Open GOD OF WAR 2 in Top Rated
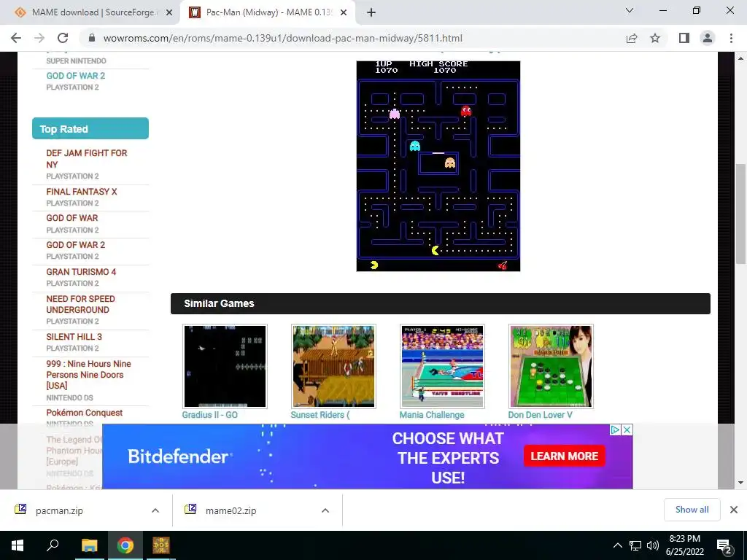The image size is (747, 560). (75, 245)
